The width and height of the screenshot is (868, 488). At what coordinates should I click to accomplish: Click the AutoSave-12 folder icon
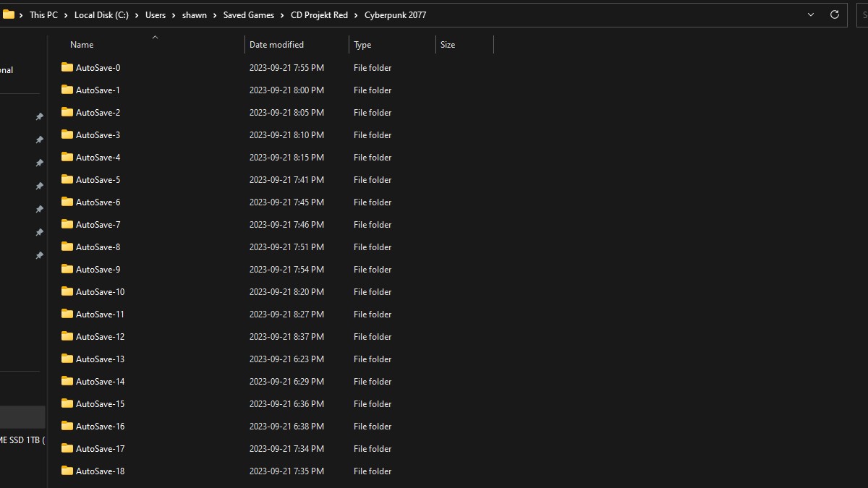point(67,336)
